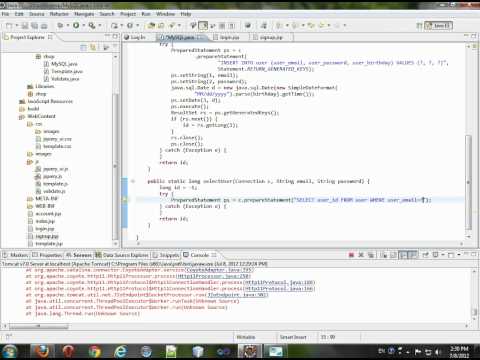
Task: Open template.jsp in the project tree
Action: click(x=46, y=244)
